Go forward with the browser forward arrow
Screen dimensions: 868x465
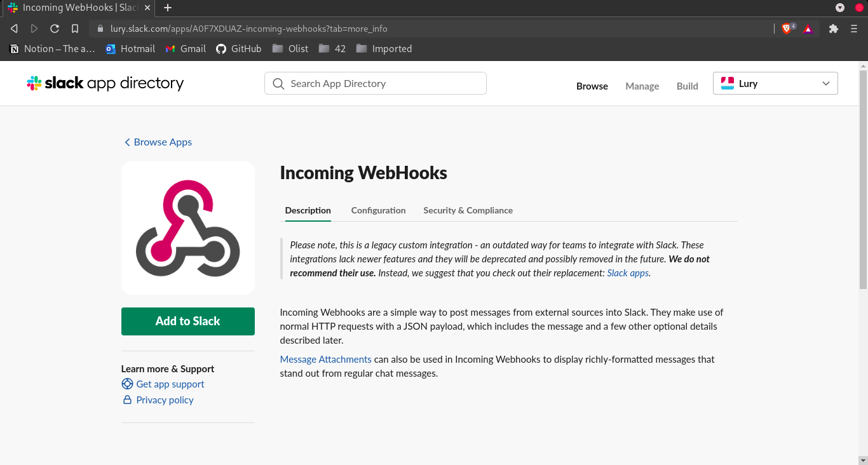pyautogui.click(x=34, y=29)
